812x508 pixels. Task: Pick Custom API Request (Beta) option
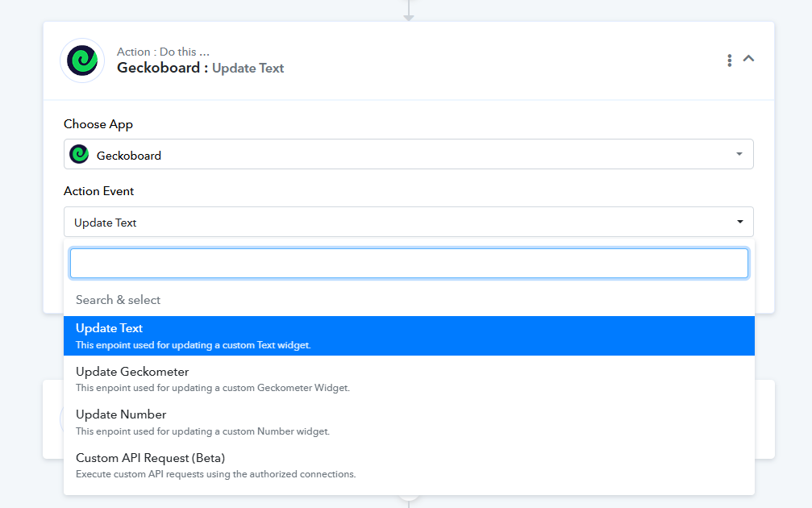tap(409, 465)
